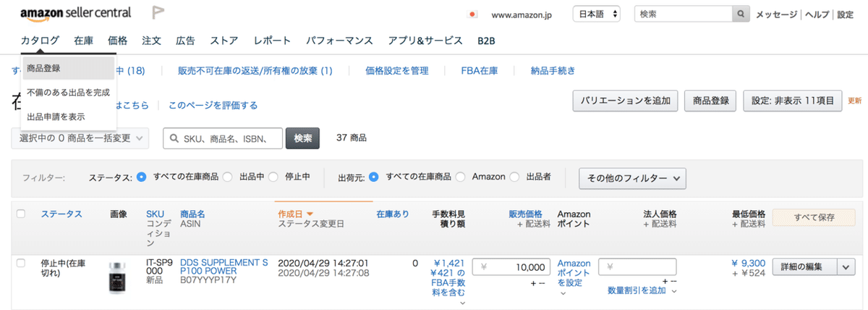Click the magnifier icon in the top search box
Screen dimensions: 868x310
741,14
